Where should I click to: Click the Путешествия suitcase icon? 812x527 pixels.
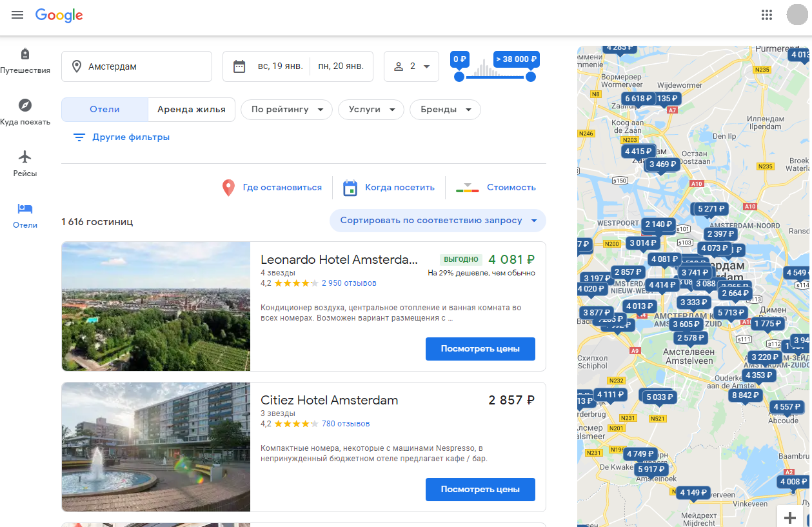tap(25, 54)
